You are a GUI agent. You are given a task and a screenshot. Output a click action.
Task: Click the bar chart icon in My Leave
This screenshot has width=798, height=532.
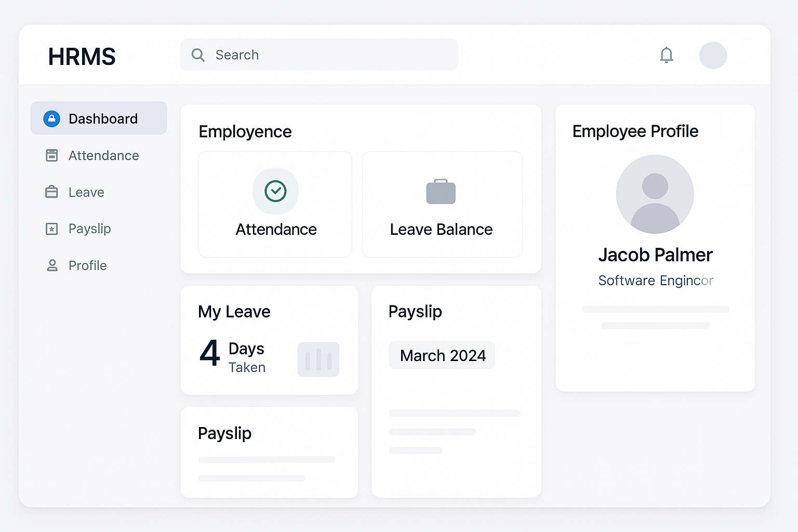318,360
